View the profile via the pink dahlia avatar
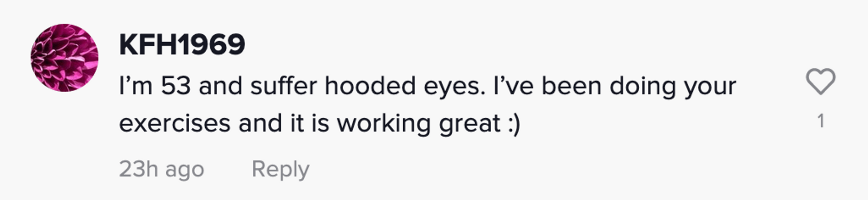 point(64,58)
